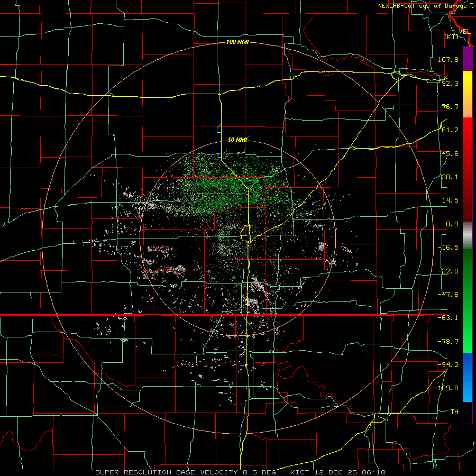This screenshot has height=476, width=476.
Task: Select the 45.6 legend value
Action: point(450,153)
